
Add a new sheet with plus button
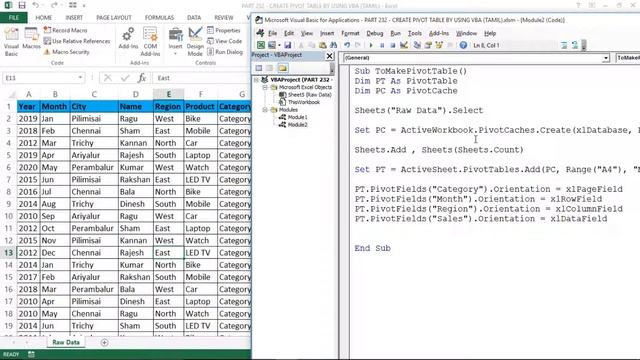click(x=104, y=342)
